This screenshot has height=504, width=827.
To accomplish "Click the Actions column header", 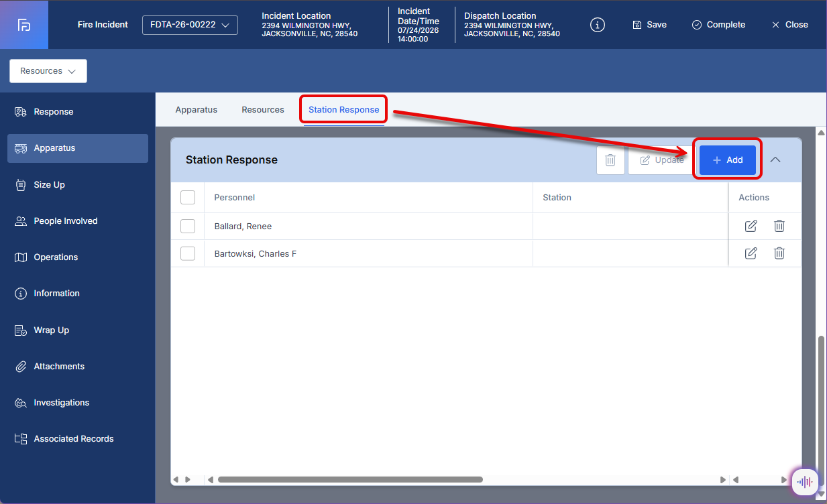I will click(765, 198).
